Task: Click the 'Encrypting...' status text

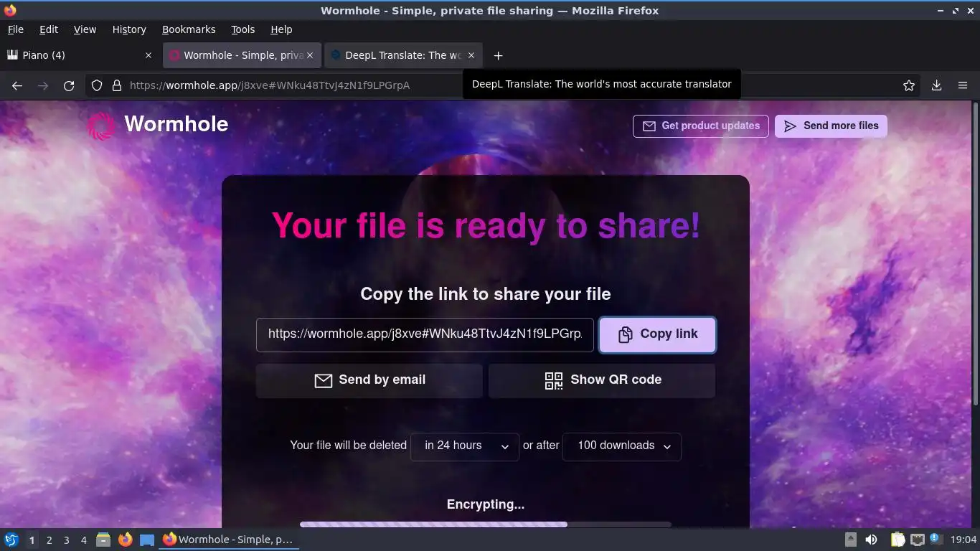Action: tap(486, 504)
